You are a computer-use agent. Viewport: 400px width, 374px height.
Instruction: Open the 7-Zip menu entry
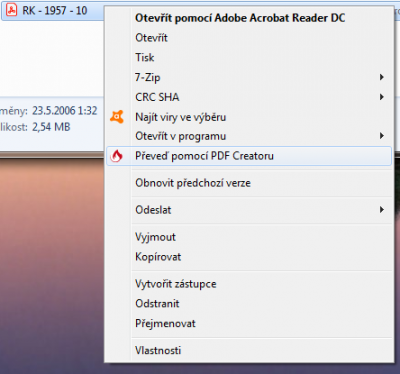(148, 77)
